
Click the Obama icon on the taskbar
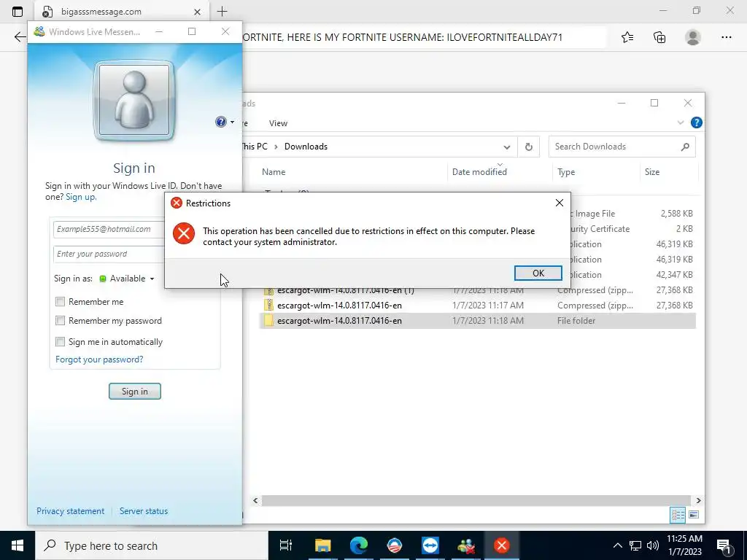pyautogui.click(x=395, y=545)
